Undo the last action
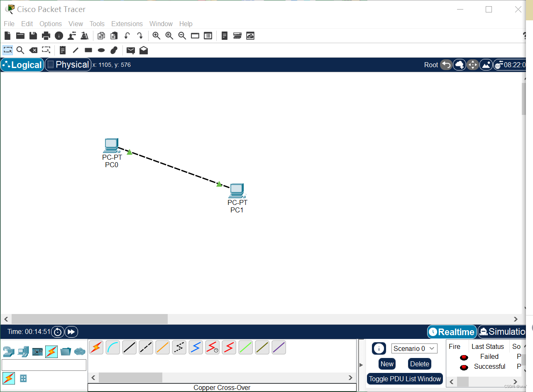The width and height of the screenshot is (533, 392). click(127, 36)
